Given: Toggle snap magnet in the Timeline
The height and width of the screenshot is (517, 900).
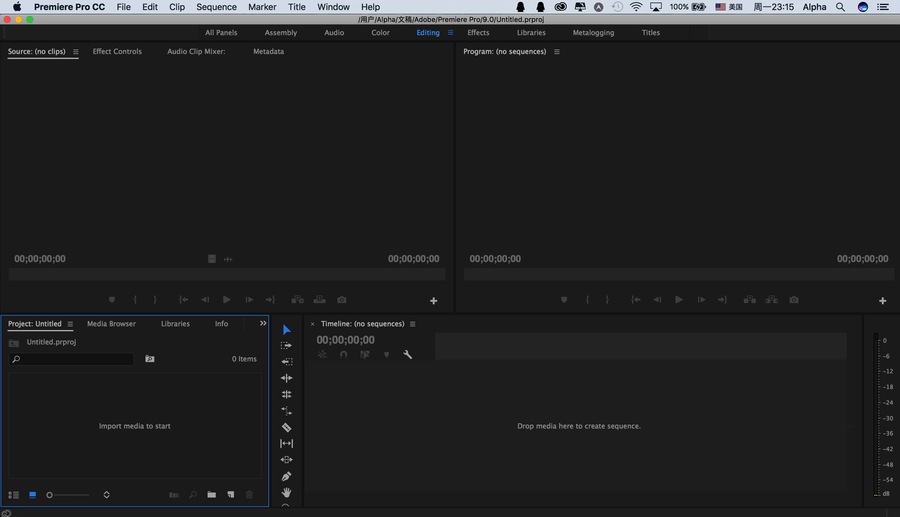Looking at the screenshot, I should click(343, 354).
